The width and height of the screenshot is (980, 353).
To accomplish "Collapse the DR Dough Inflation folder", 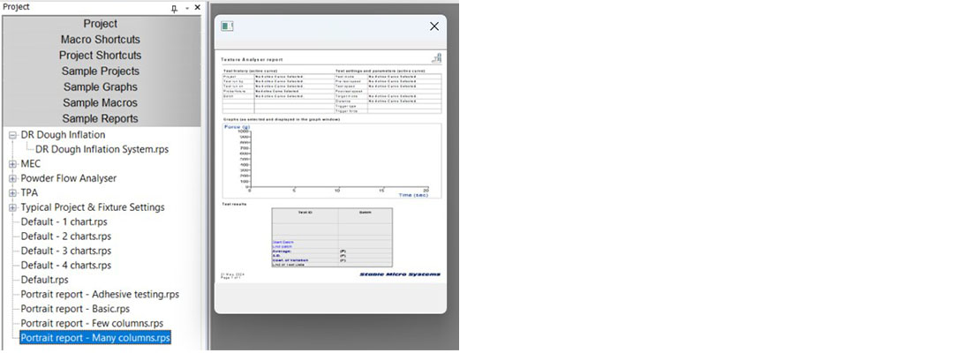I will coord(12,135).
